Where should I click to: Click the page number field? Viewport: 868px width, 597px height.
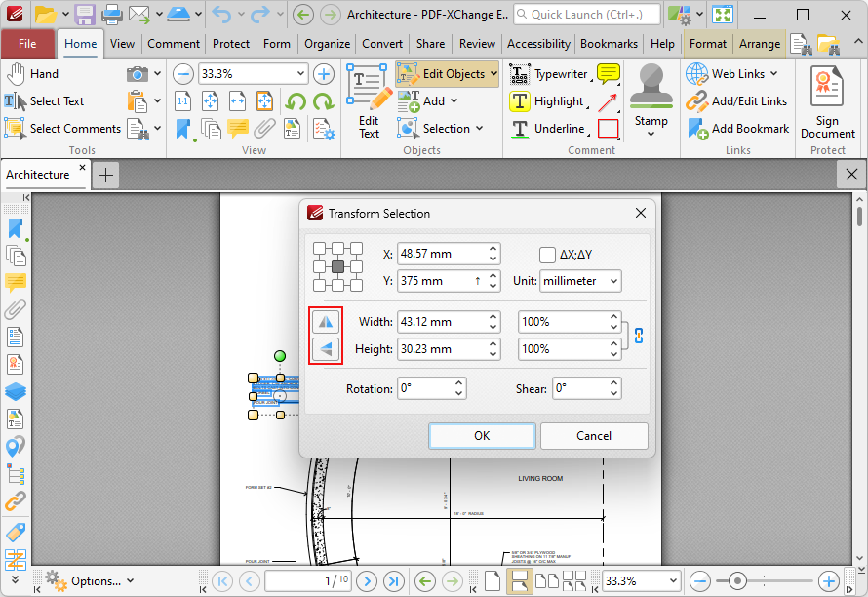coord(308,581)
